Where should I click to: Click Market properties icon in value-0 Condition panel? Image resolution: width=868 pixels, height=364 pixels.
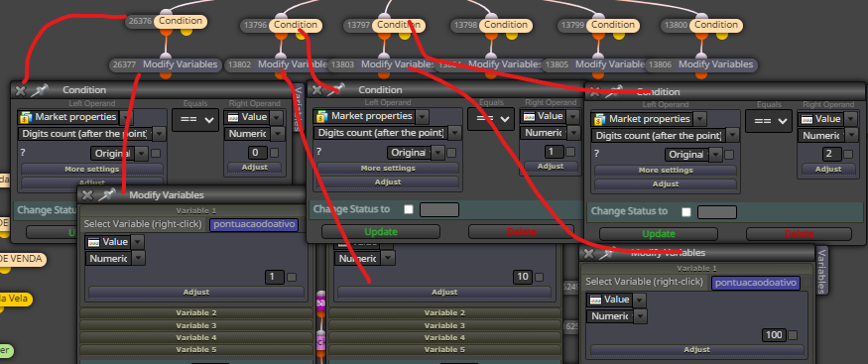[x=26, y=117]
